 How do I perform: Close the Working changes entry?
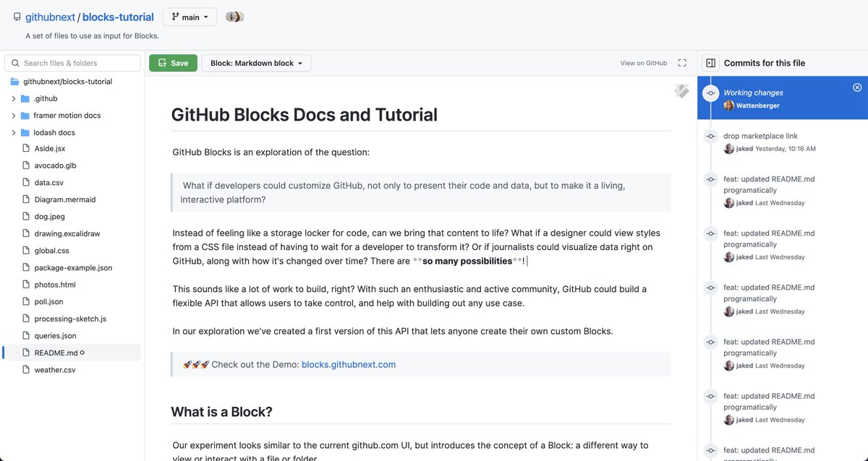pos(857,87)
